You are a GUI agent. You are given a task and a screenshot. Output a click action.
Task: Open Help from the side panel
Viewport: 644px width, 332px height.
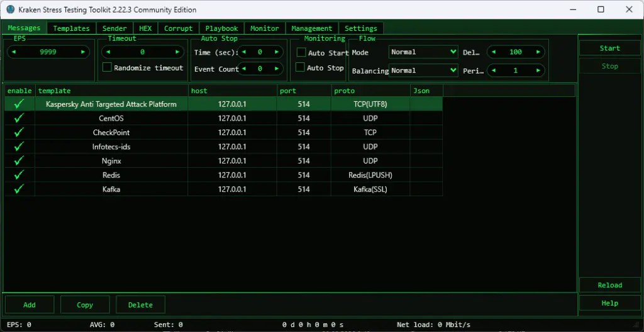tap(610, 303)
